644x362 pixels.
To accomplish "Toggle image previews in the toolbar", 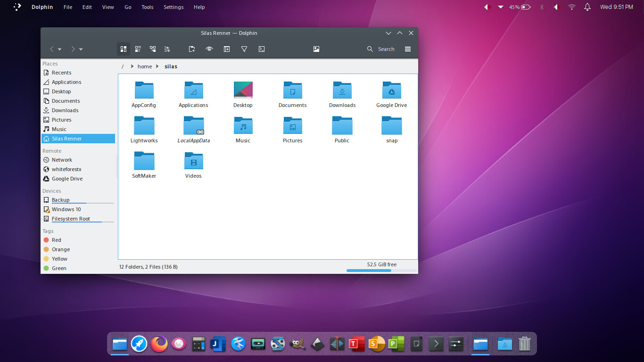I will 316,49.
